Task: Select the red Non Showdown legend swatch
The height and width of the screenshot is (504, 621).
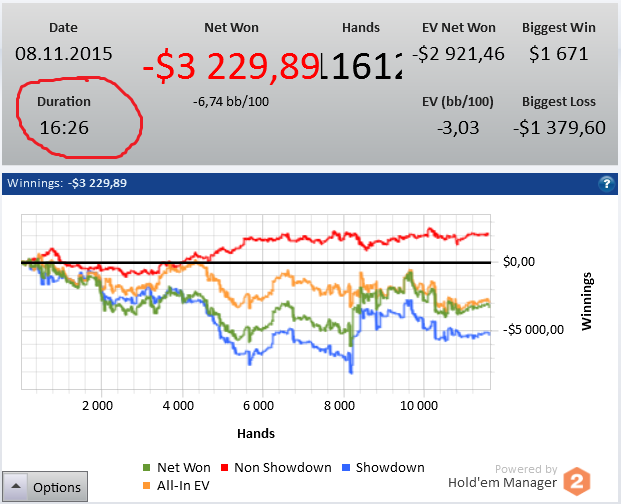Action: tap(225, 468)
